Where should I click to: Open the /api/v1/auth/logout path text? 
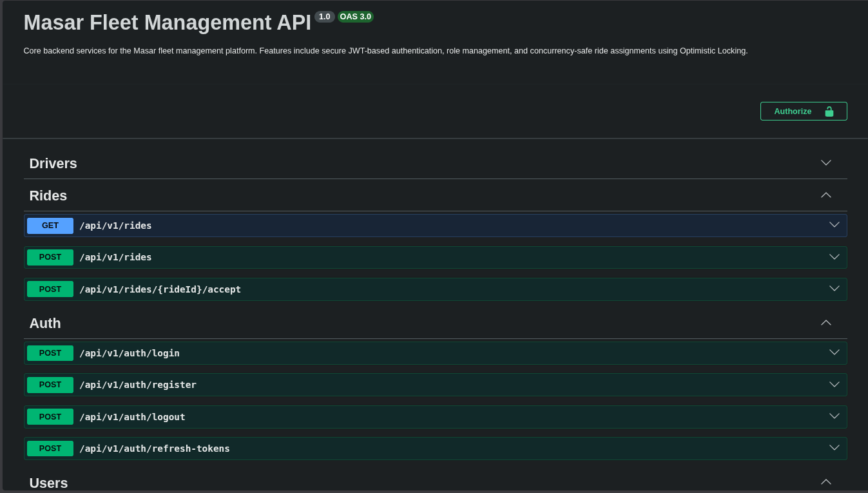tap(132, 417)
